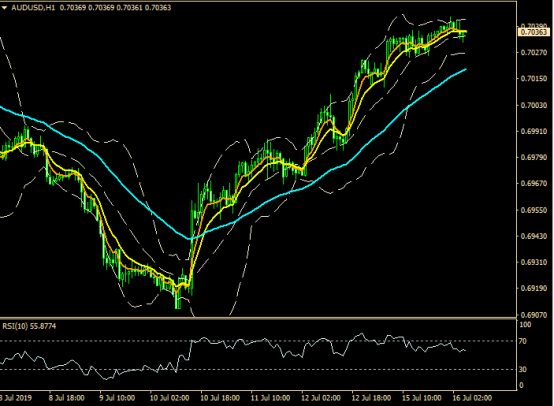554x406 pixels.
Task: Click the divider between chart and RSI panel
Action: point(258,318)
